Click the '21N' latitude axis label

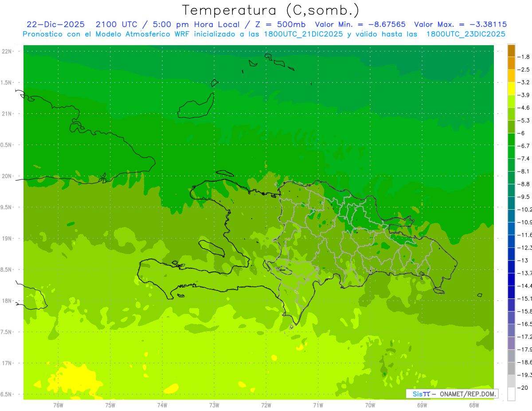point(8,114)
